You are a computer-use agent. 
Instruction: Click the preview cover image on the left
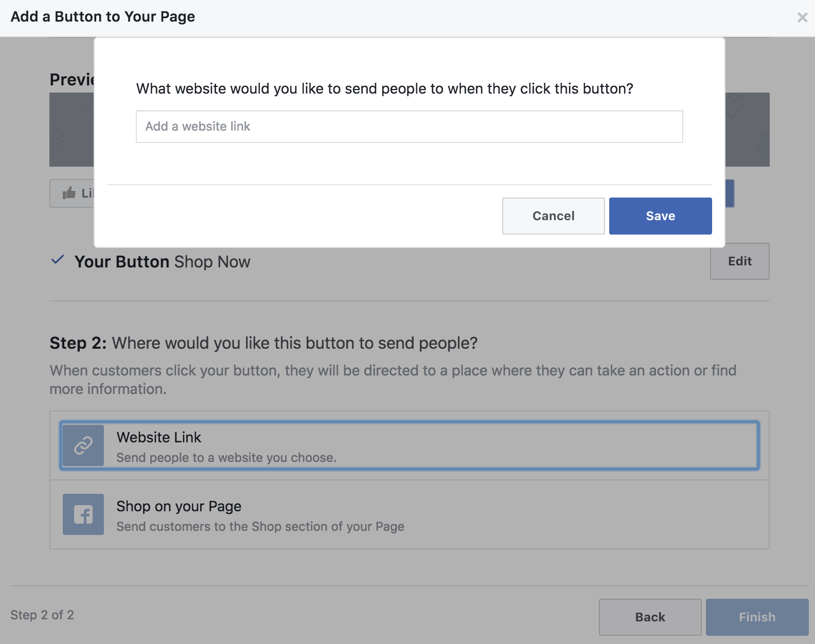[x=71, y=130]
